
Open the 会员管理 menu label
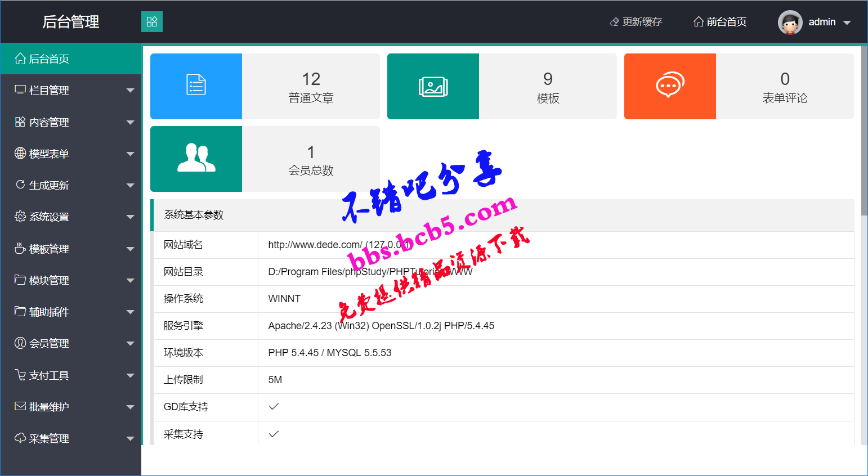tap(49, 343)
